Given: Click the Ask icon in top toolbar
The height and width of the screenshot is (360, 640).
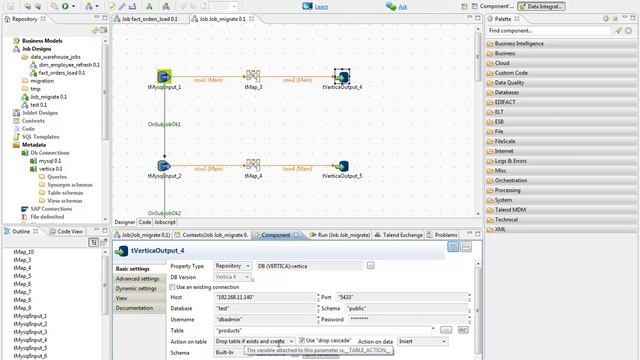Looking at the screenshot, I should [391, 6].
